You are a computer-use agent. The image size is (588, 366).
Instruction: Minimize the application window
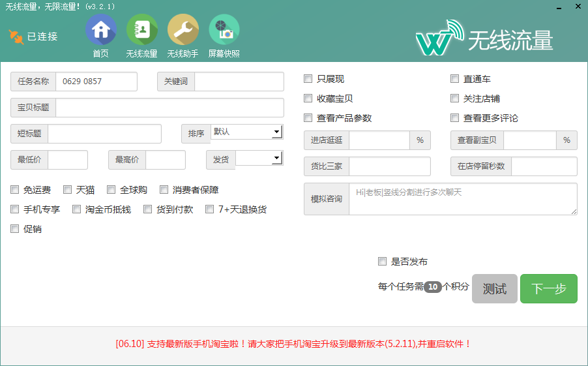(559, 7)
